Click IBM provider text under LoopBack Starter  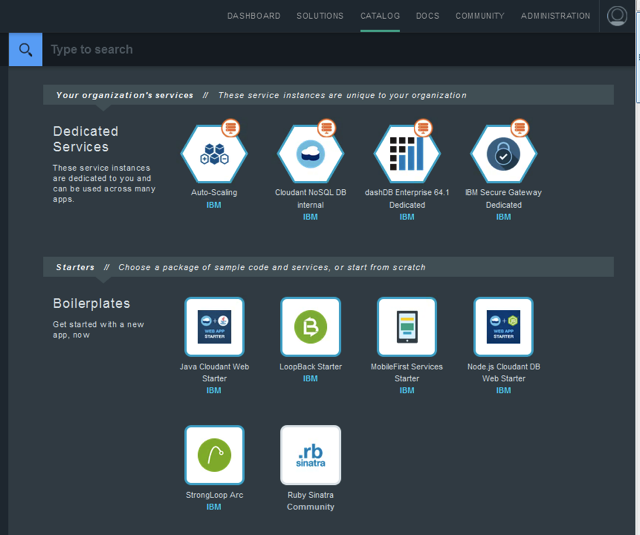click(311, 378)
